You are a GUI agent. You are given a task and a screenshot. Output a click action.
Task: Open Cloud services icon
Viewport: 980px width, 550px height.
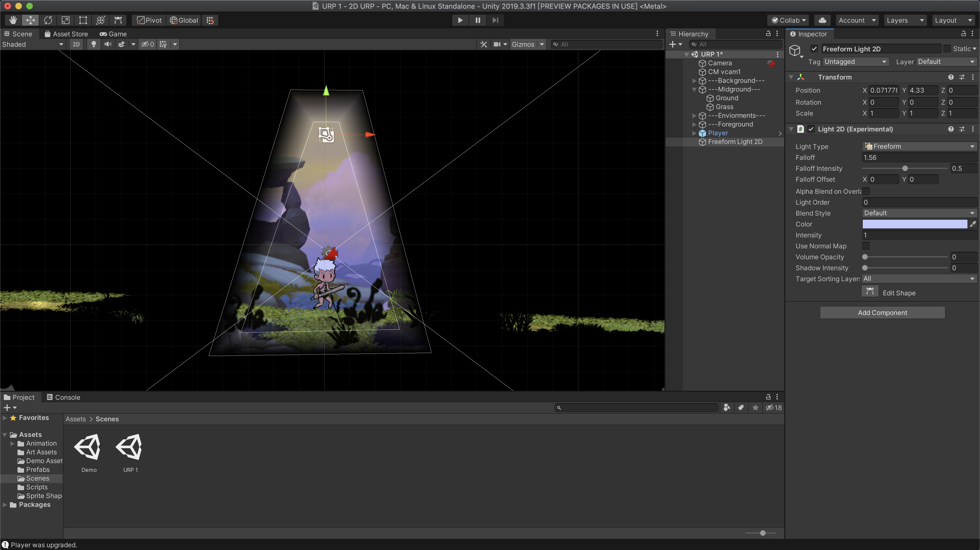(822, 20)
